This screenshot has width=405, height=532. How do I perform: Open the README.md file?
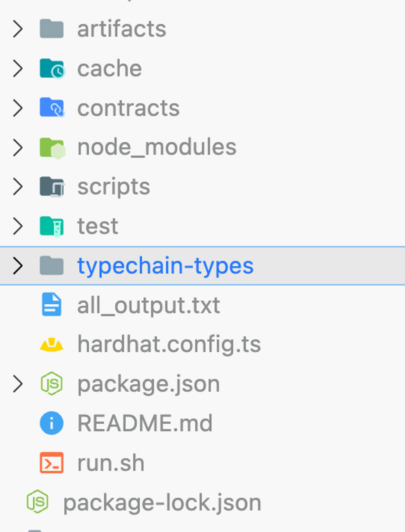tap(145, 423)
